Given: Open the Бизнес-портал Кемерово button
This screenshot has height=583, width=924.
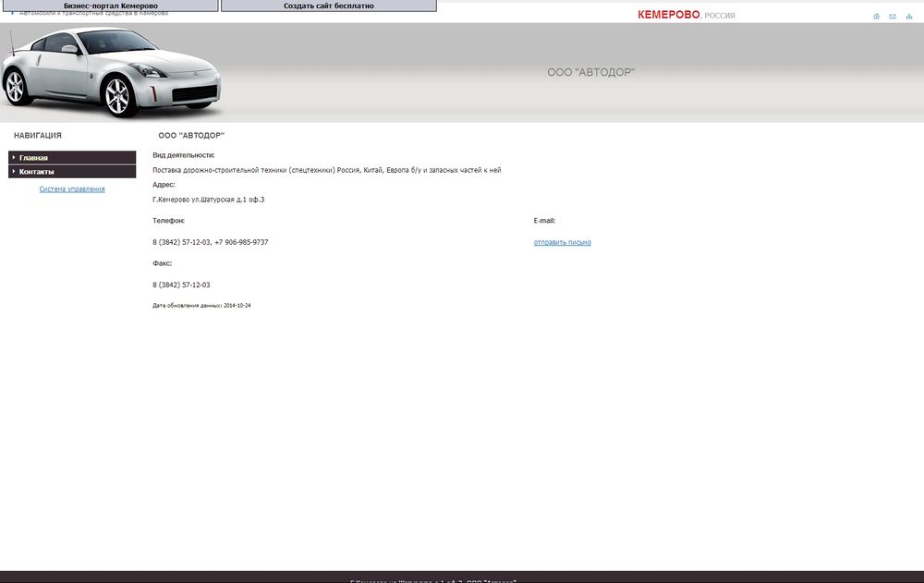Looking at the screenshot, I should pos(111,6).
